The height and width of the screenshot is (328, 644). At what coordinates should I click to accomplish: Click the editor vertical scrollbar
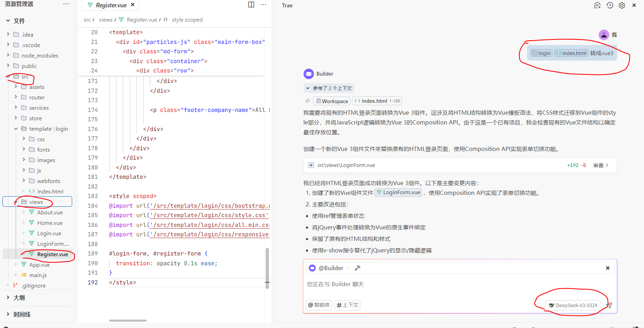point(267,268)
